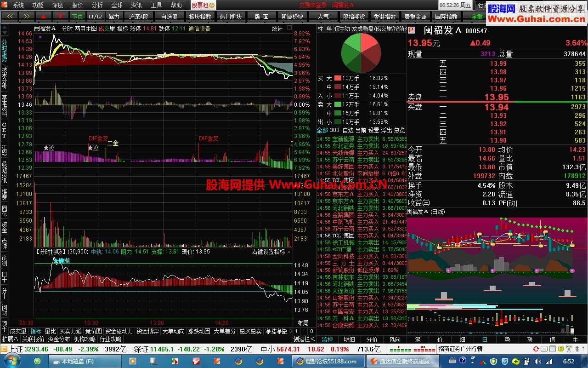Screen dimensions: 588x368
Task: Select 势 tab under quote panel
Action: coord(507,339)
